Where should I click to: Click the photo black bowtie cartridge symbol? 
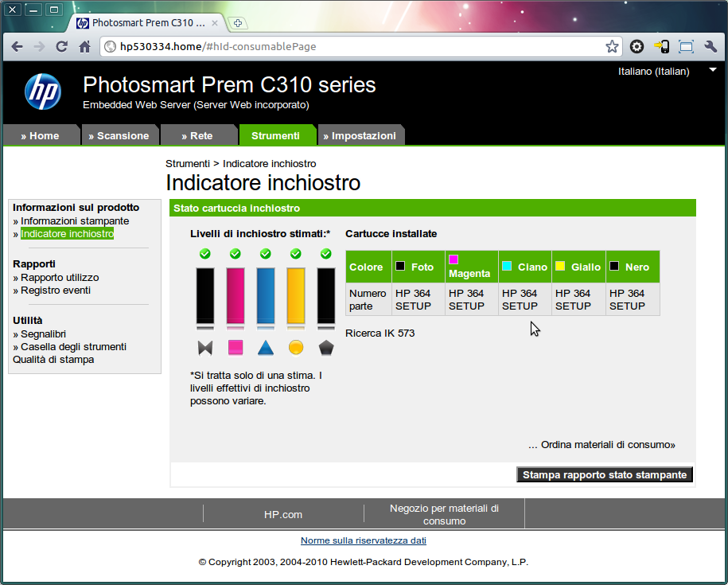(205, 348)
